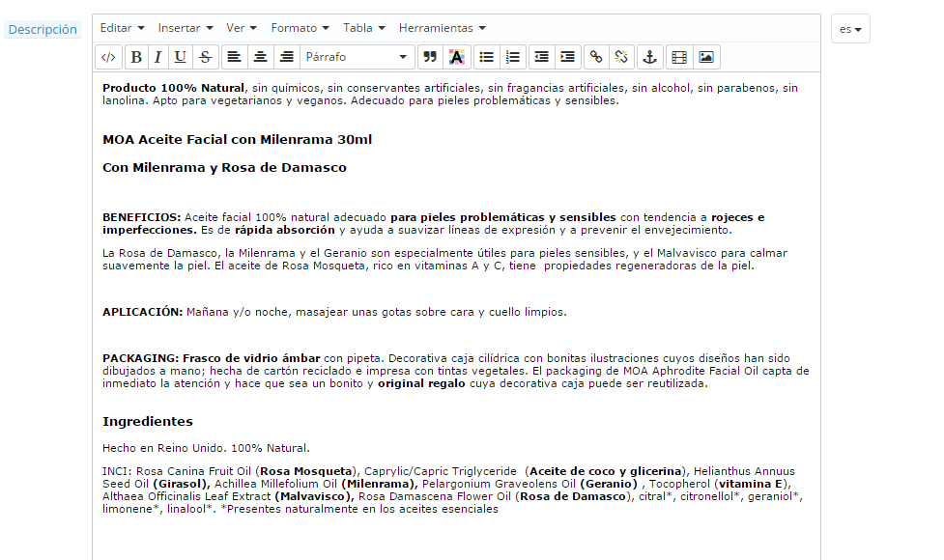Click the bold text 'Rosa Mosqueta'
The width and height of the screenshot is (944, 560).
(306, 471)
